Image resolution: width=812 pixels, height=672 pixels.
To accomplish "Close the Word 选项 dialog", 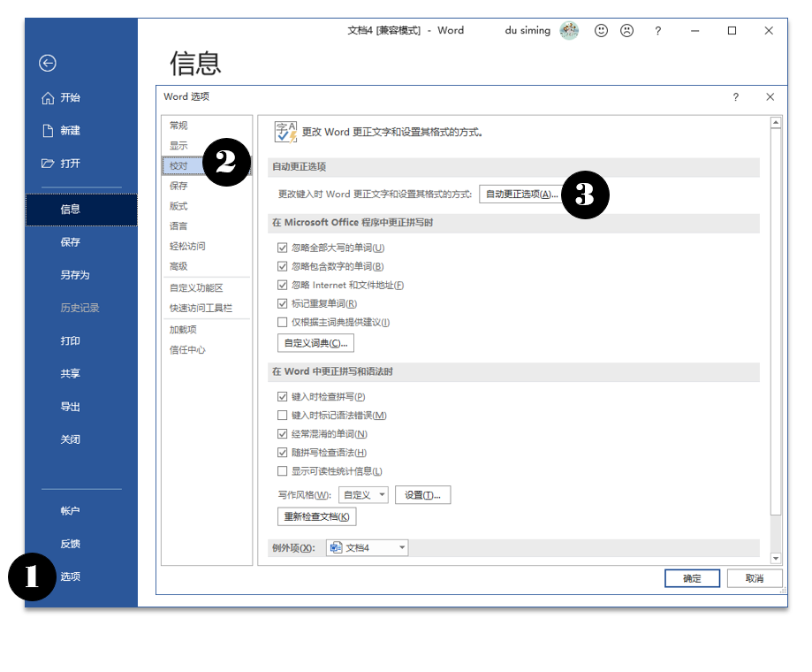I will coord(770,97).
